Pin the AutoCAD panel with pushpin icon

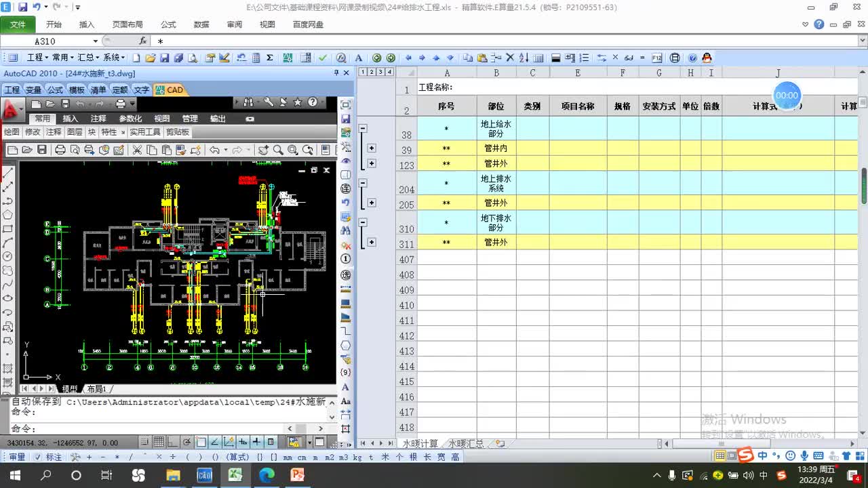pyautogui.click(x=336, y=73)
